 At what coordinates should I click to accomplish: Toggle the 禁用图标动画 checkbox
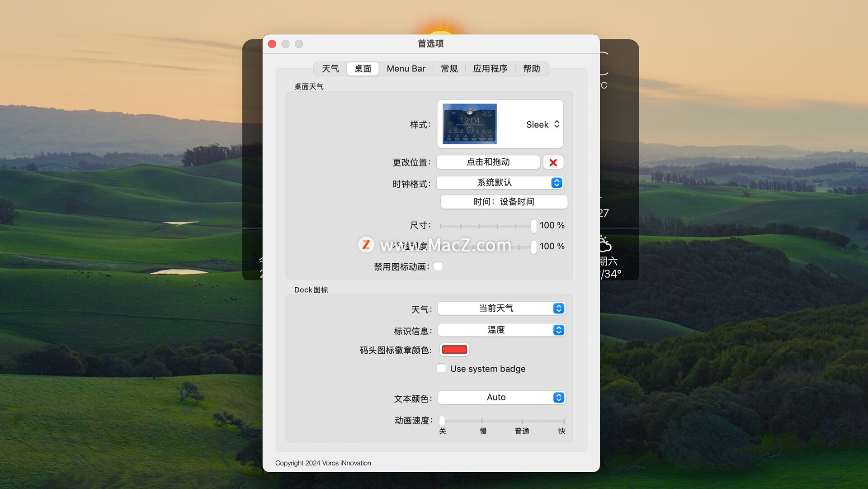pos(438,266)
